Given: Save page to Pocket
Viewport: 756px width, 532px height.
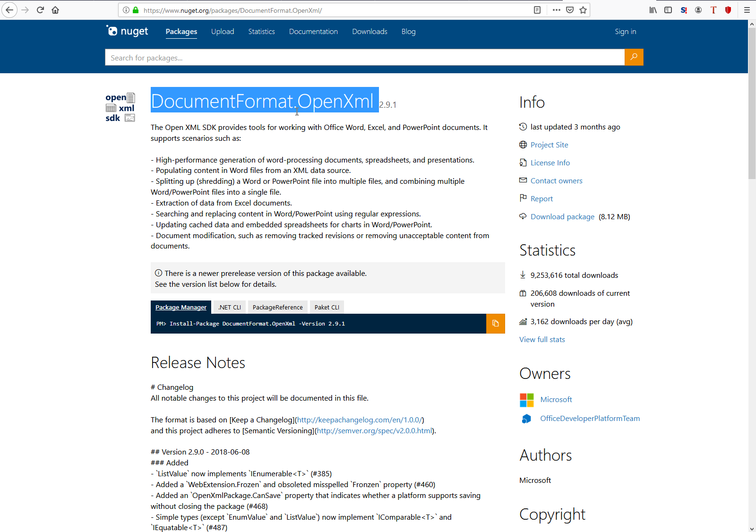Looking at the screenshot, I should click(570, 10).
